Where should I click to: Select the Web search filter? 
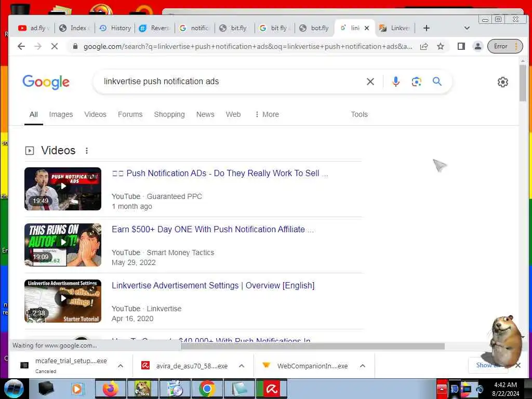(233, 114)
